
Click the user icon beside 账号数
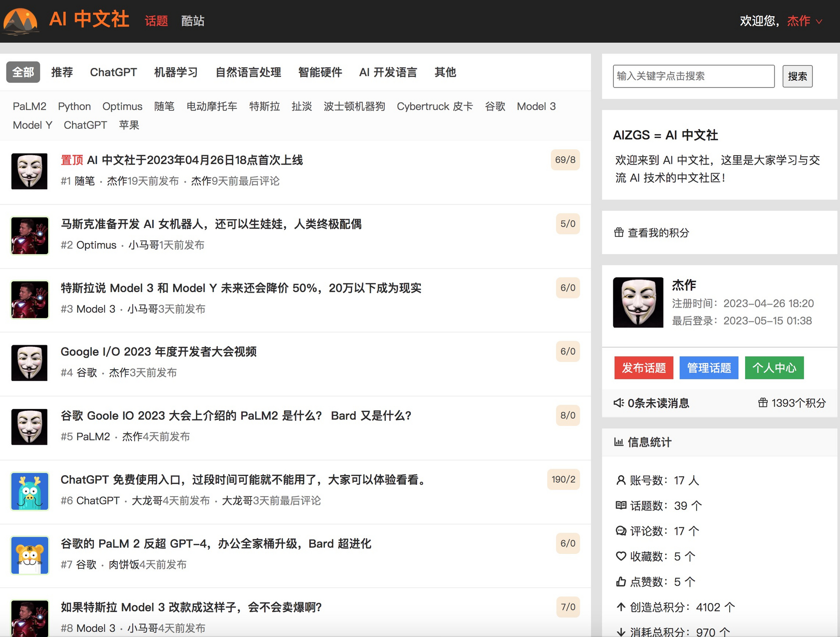click(621, 480)
